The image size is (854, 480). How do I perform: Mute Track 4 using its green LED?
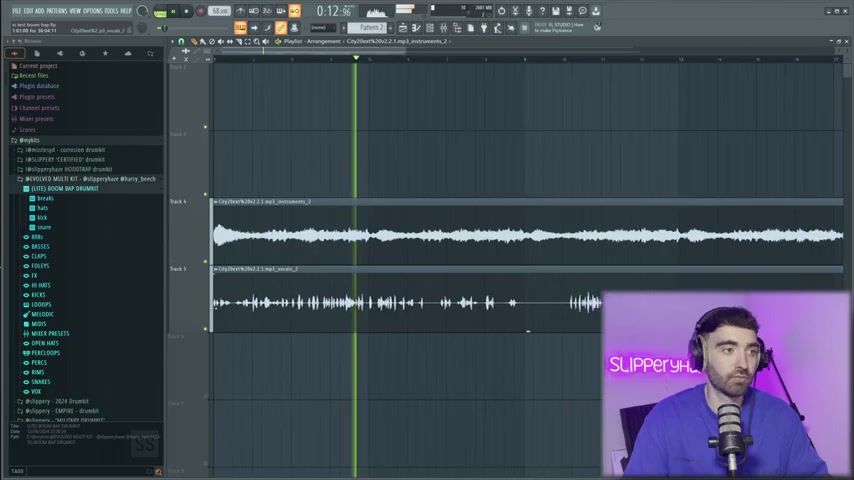(x=205, y=262)
